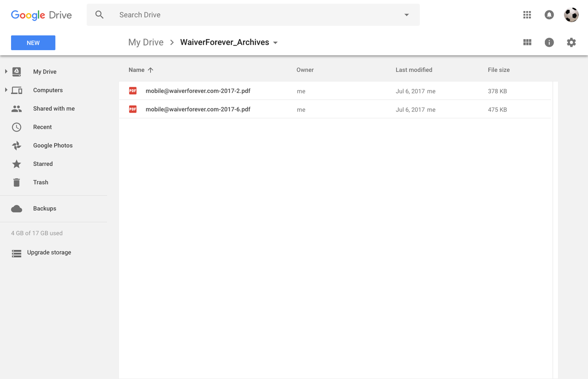
Task: Sort by the Name column header
Action: point(136,70)
